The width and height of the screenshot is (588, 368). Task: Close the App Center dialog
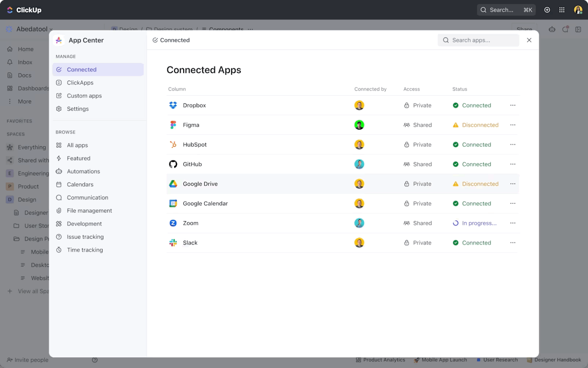(529, 40)
